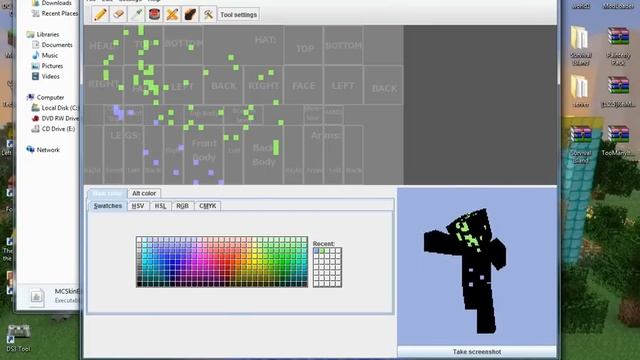Open the Music library in Explorer
This screenshot has height=360, width=640.
click(x=45, y=56)
